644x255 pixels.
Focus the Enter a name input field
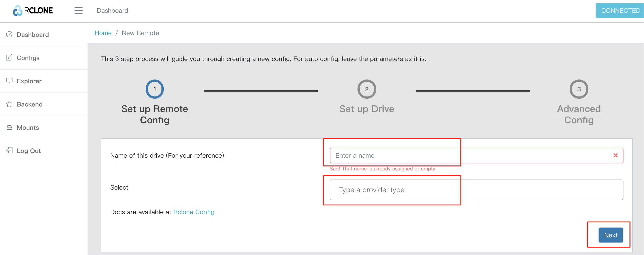pos(476,155)
